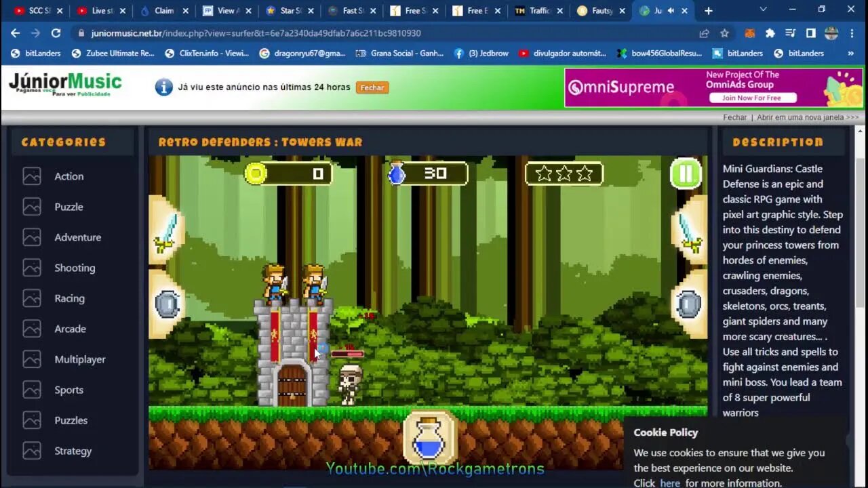This screenshot has width=868, height=488.
Task: Click the orange Fechar button beside the ad notice
Action: tap(372, 87)
